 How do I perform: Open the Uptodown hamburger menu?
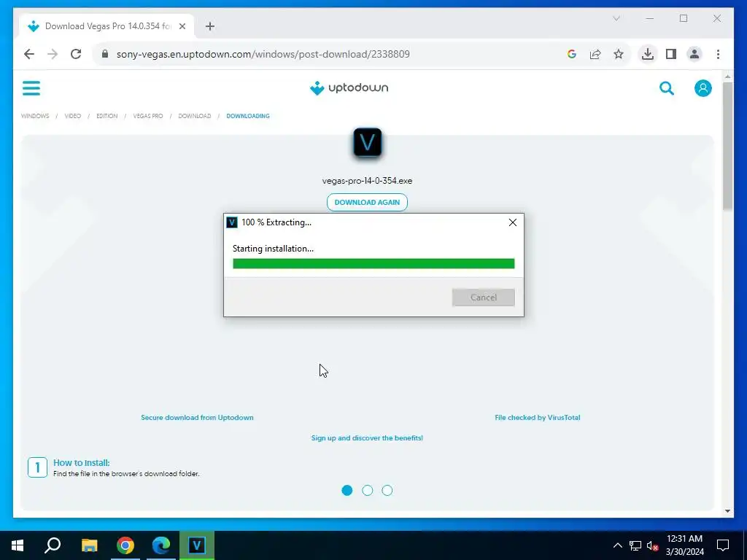(31, 88)
